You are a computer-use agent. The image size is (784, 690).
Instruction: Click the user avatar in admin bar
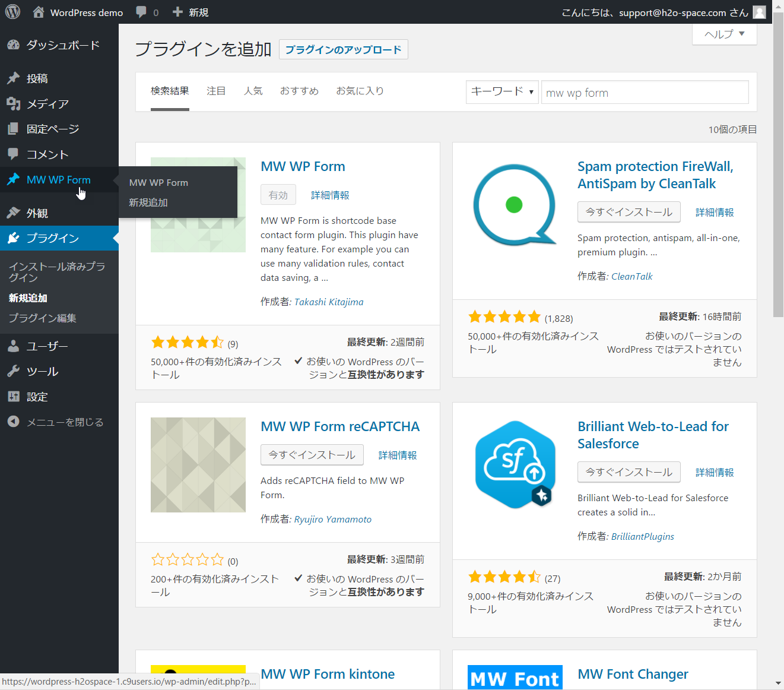[759, 12]
